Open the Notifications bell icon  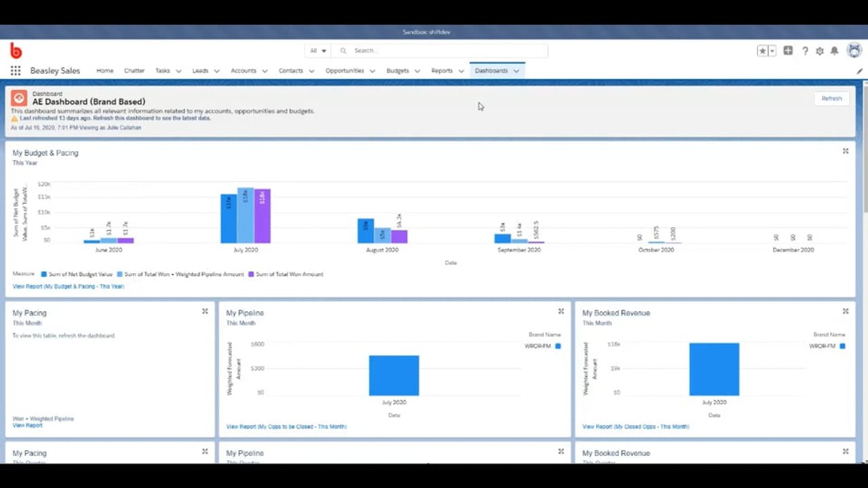pyautogui.click(x=835, y=51)
